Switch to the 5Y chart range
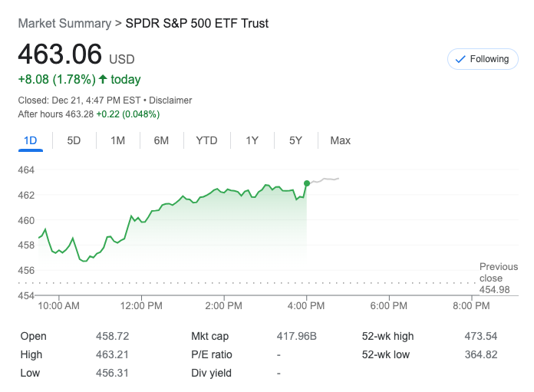534x392 pixels. pyautogui.click(x=295, y=140)
